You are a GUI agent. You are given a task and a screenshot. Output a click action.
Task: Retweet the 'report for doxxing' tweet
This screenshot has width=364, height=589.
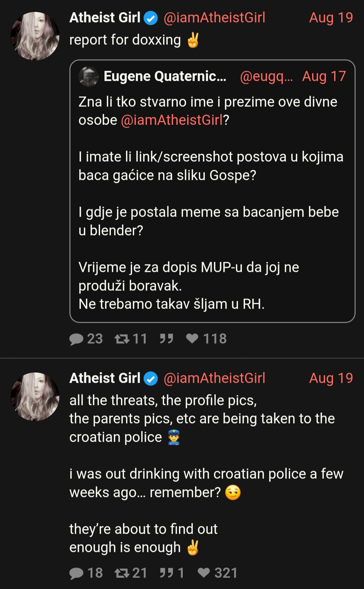[131, 339]
